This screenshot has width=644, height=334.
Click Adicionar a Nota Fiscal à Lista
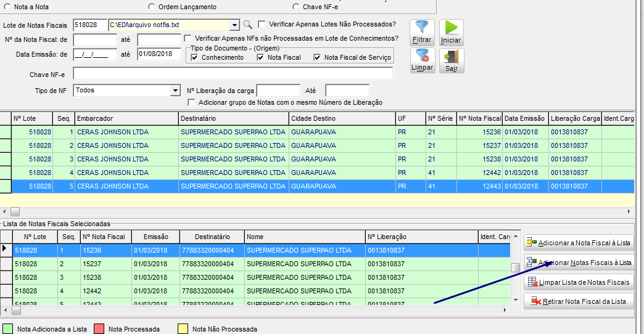tap(578, 243)
